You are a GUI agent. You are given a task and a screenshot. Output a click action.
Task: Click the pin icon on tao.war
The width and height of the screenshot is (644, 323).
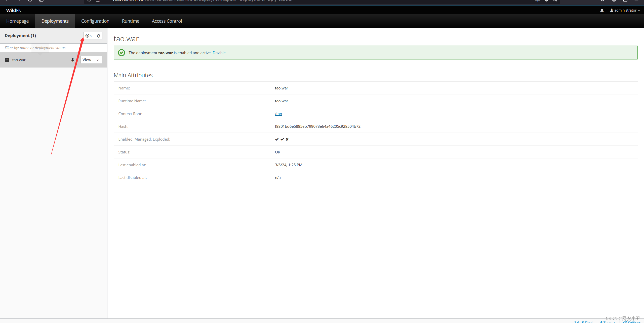click(x=72, y=60)
